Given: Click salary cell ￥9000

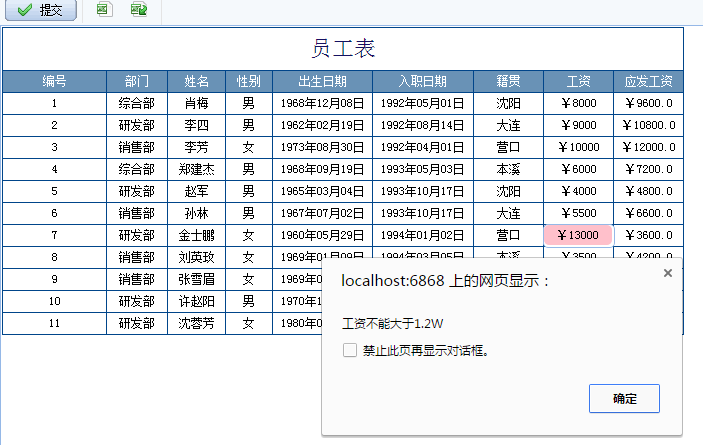Looking at the screenshot, I should tap(578, 125).
